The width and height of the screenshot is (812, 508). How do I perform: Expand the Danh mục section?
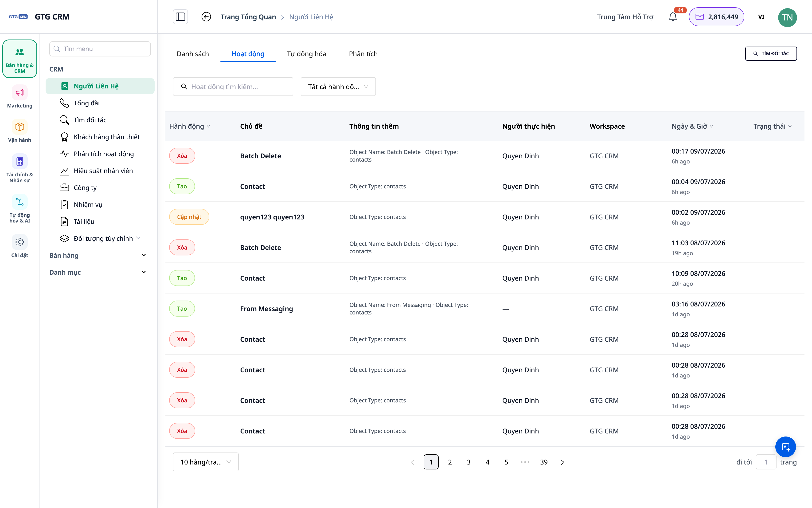[x=98, y=272]
